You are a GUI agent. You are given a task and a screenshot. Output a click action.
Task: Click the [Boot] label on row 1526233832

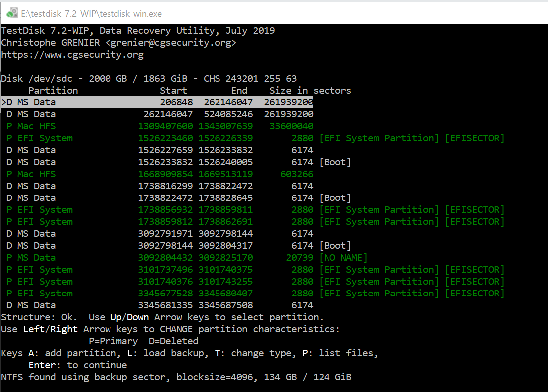(x=335, y=162)
